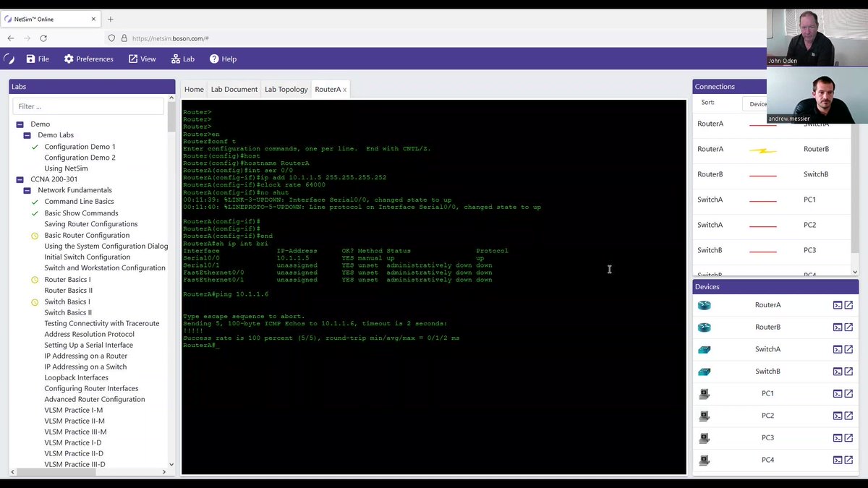Reload the browser page

[43, 38]
